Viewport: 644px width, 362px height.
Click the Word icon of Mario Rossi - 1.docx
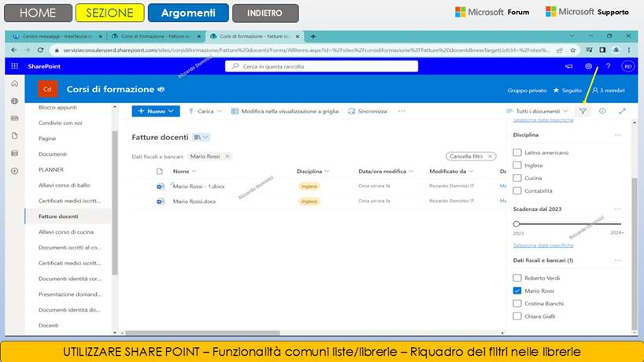pyautogui.click(x=161, y=187)
